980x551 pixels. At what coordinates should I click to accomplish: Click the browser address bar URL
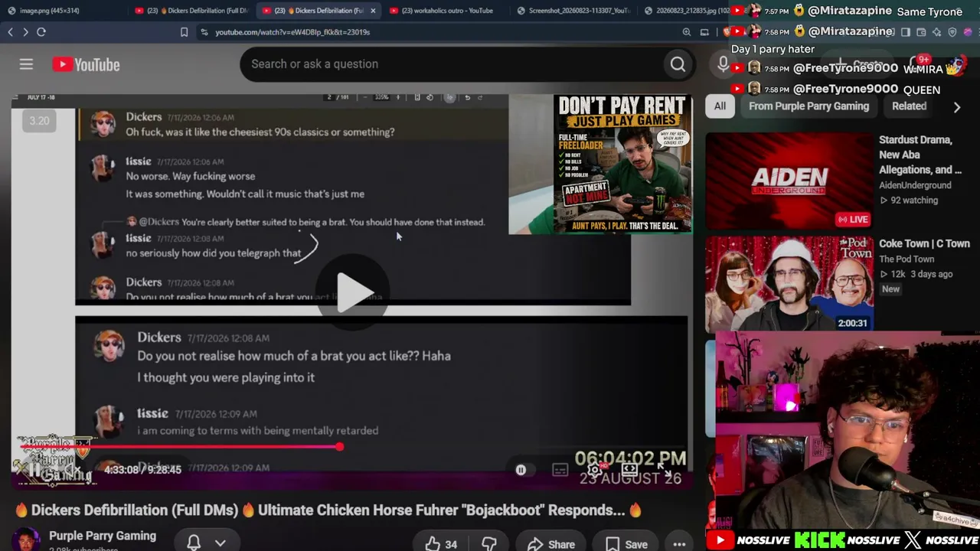coord(292,32)
